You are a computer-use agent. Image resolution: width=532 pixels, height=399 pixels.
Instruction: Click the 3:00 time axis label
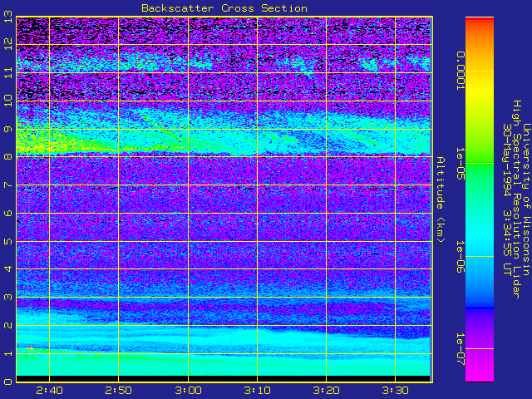click(x=189, y=391)
